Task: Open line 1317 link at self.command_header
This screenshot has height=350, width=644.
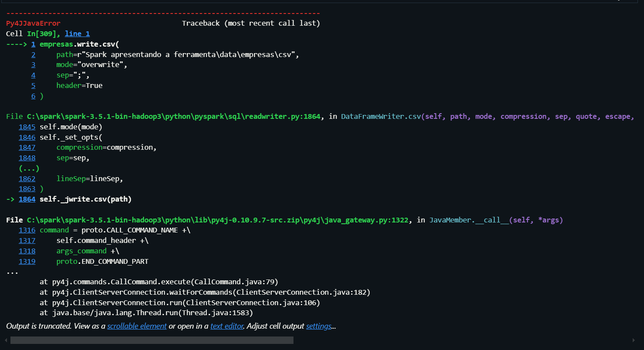Action: 27,241
